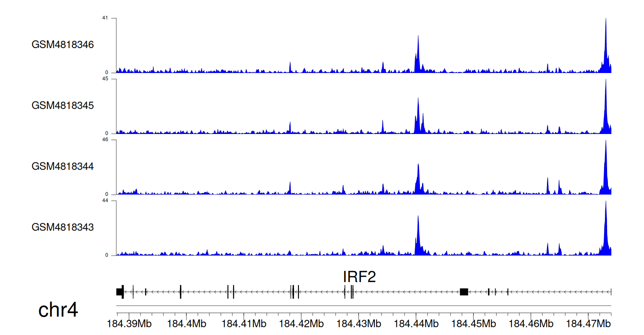The height and width of the screenshot is (335, 644).
Task: Click the large IRF2 exon block near 184.45Mb
Action: pyautogui.click(x=464, y=292)
